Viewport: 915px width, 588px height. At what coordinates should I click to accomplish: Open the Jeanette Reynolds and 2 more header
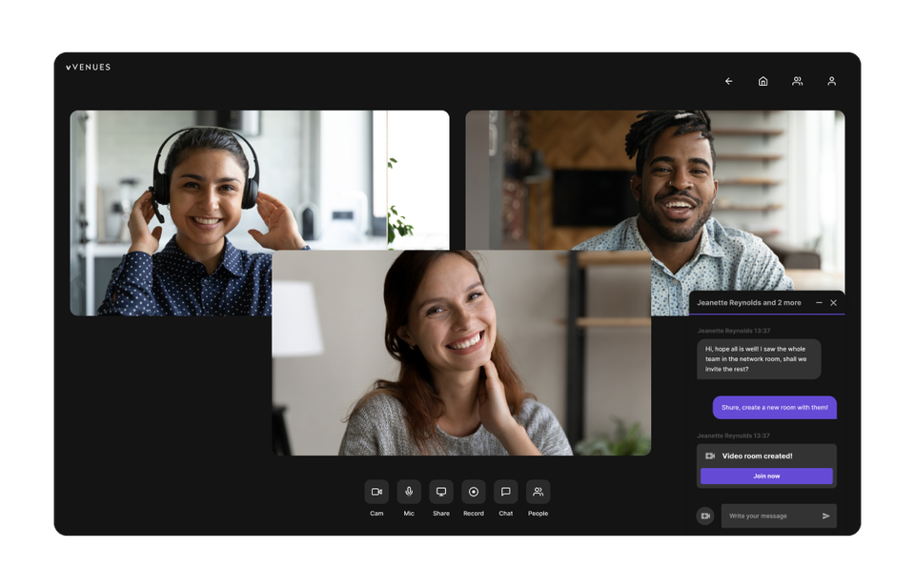(x=749, y=303)
